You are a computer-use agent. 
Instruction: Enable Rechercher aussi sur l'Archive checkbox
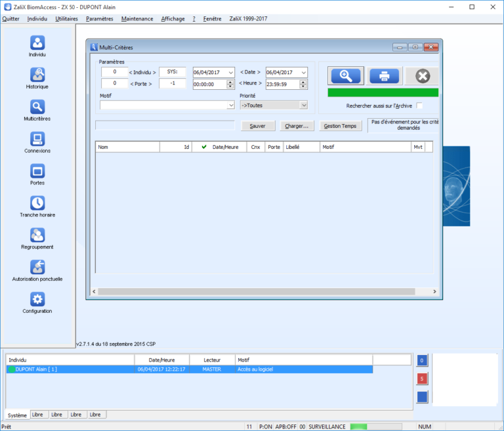tap(419, 106)
